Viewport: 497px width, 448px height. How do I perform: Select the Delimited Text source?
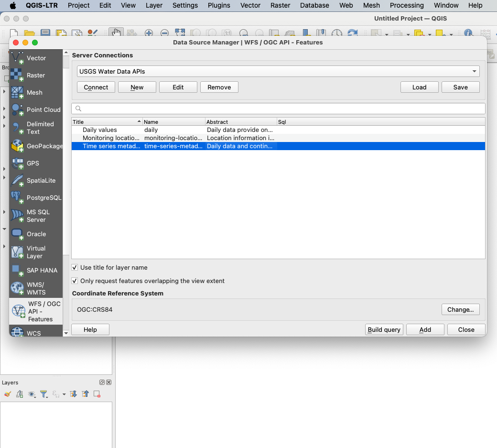(x=36, y=128)
